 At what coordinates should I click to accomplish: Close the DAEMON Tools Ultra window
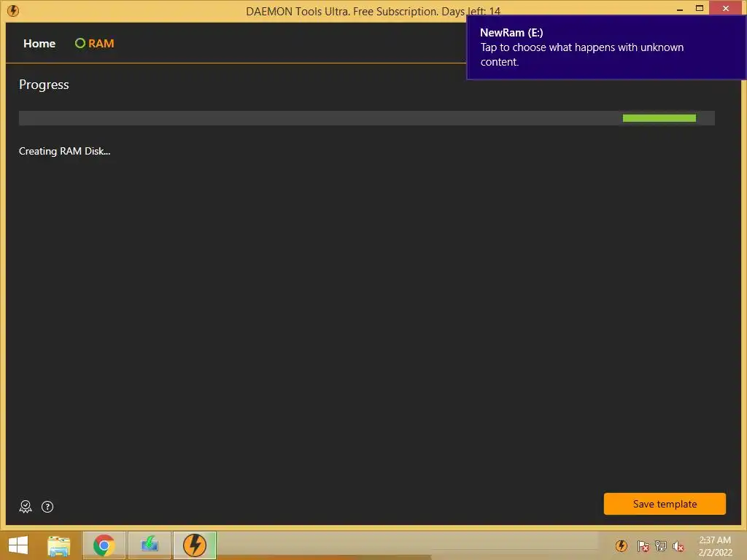pos(726,8)
